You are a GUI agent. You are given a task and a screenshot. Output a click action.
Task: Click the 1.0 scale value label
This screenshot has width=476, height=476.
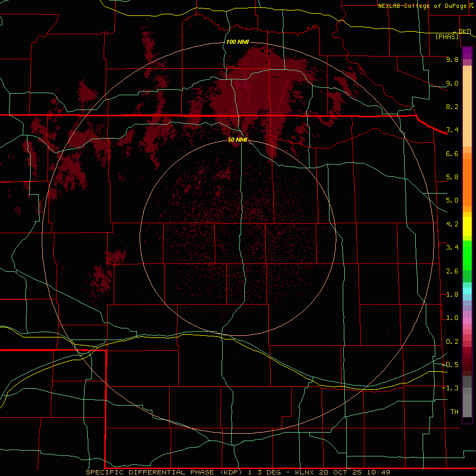[x=452, y=318]
